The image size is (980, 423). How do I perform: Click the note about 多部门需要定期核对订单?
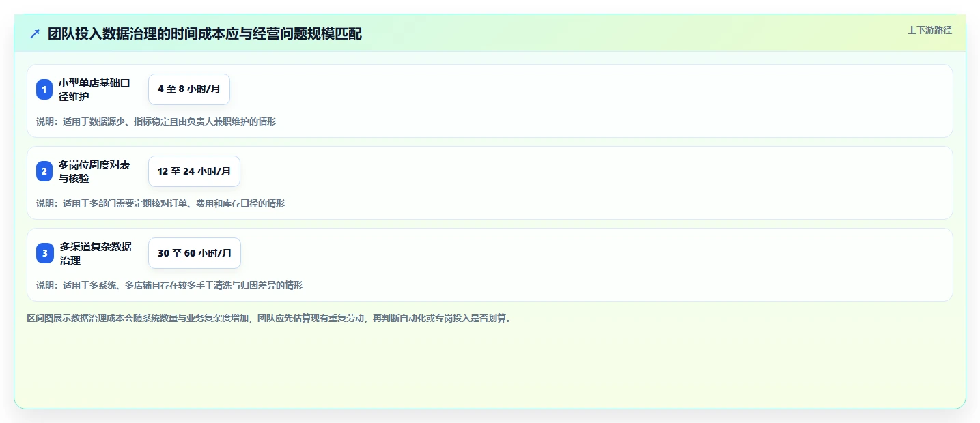(160, 203)
